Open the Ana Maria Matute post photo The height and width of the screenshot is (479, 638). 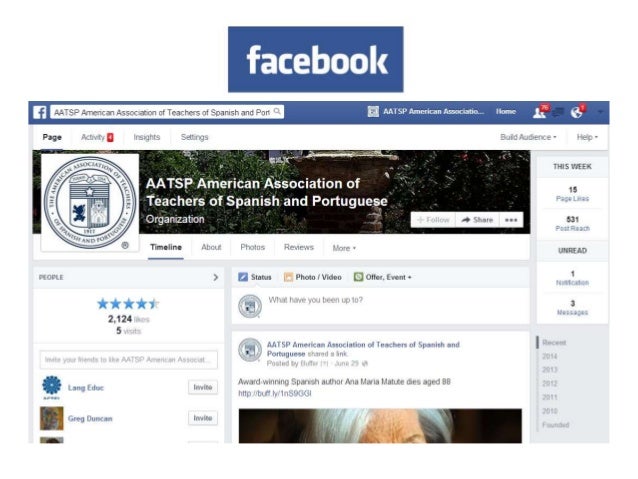(x=380, y=426)
